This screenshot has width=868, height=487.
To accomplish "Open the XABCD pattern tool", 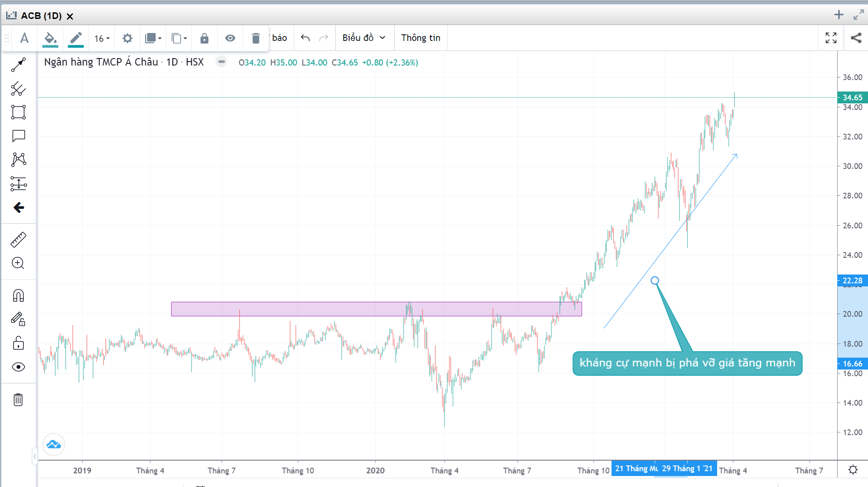I will point(18,159).
